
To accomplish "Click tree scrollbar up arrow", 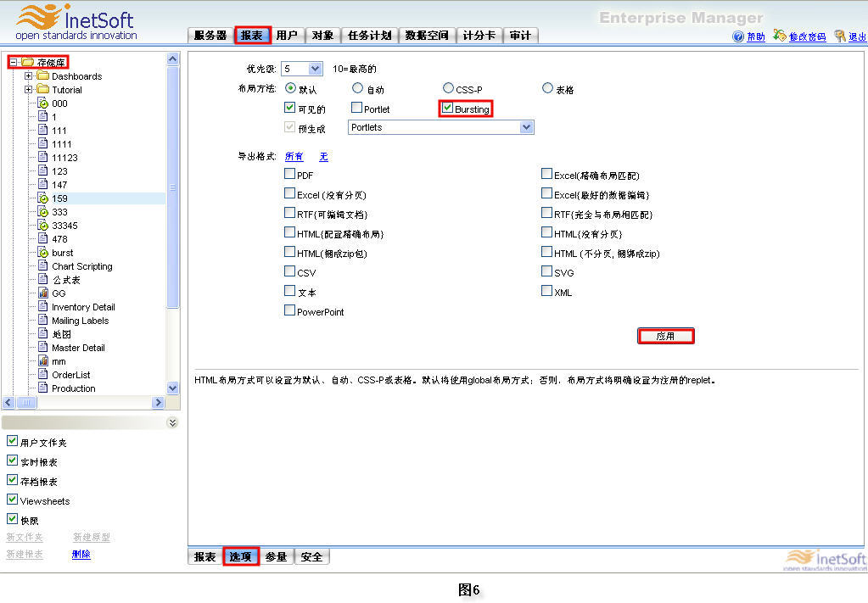I will (173, 59).
